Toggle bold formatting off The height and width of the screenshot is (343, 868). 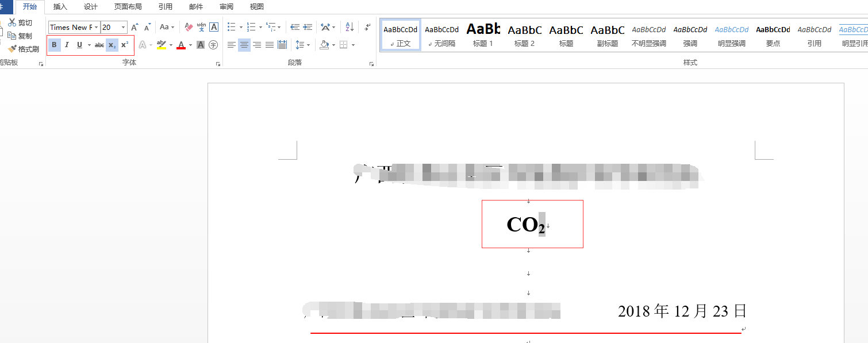point(54,45)
